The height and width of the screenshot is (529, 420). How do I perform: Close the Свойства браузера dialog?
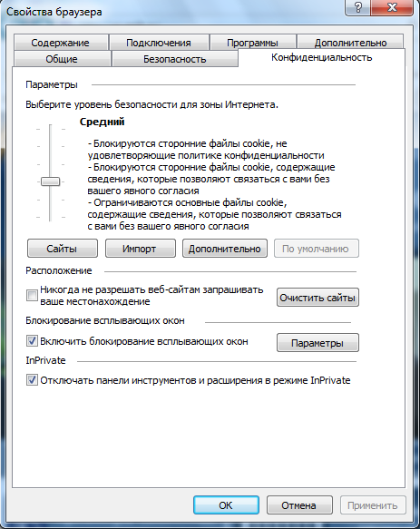[392, 7]
